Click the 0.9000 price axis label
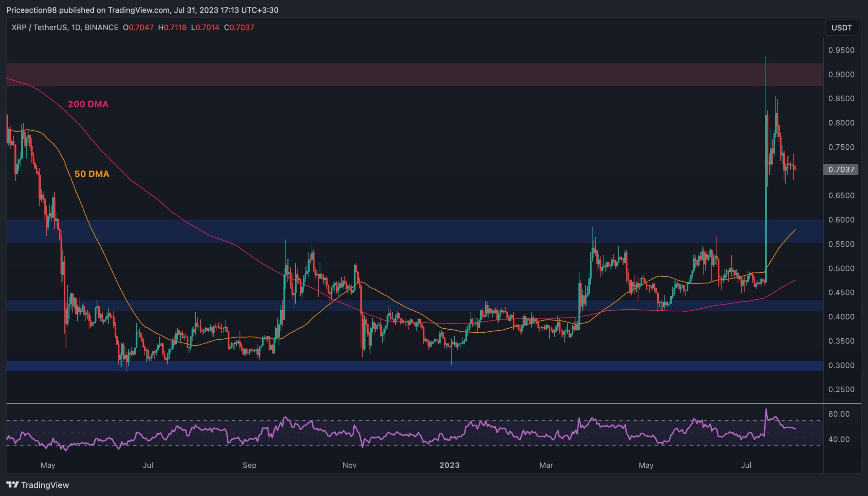Image resolution: width=868 pixels, height=496 pixels. (x=842, y=75)
